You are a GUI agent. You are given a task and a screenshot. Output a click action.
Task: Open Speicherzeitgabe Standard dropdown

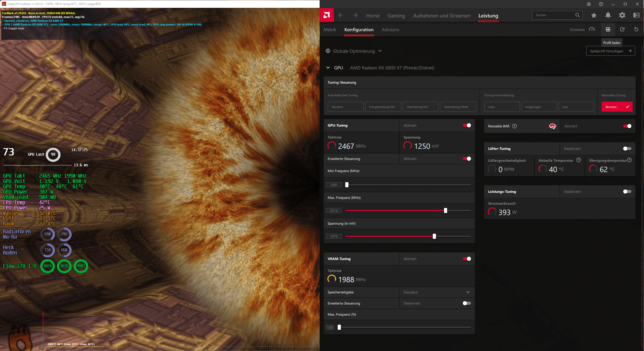pyautogui.click(x=437, y=292)
